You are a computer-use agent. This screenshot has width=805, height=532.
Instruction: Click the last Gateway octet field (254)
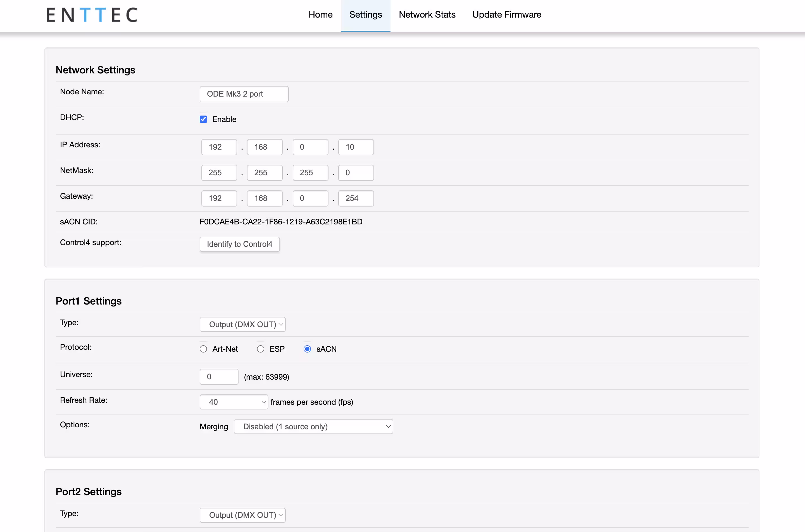click(x=356, y=198)
